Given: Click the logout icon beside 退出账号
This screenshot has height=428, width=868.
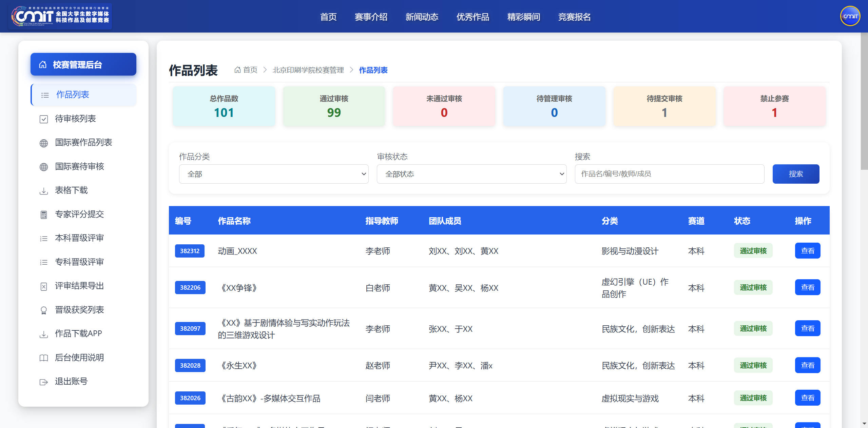Looking at the screenshot, I should [44, 382].
